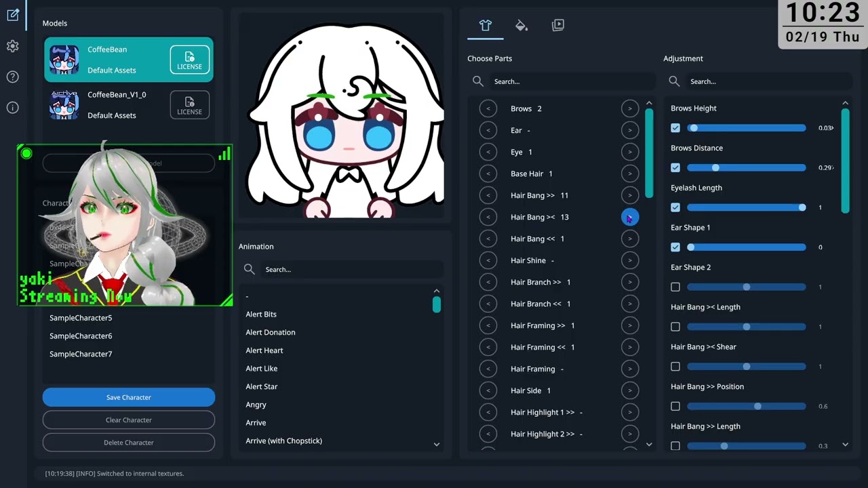Viewport: 868px width, 488px height.
Task: Click next arrow for Hair Bang ><
Action: [630, 217]
